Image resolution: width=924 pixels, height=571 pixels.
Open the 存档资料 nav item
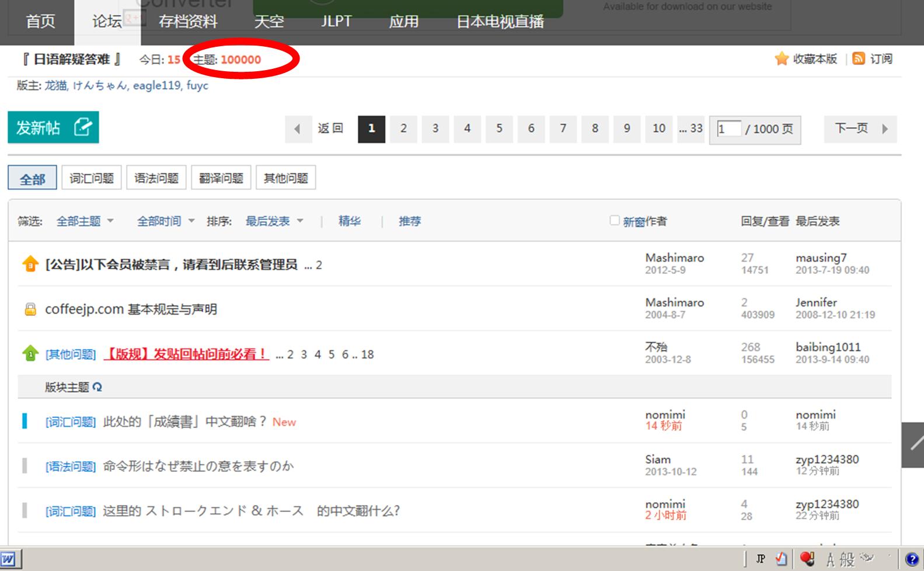click(x=188, y=22)
